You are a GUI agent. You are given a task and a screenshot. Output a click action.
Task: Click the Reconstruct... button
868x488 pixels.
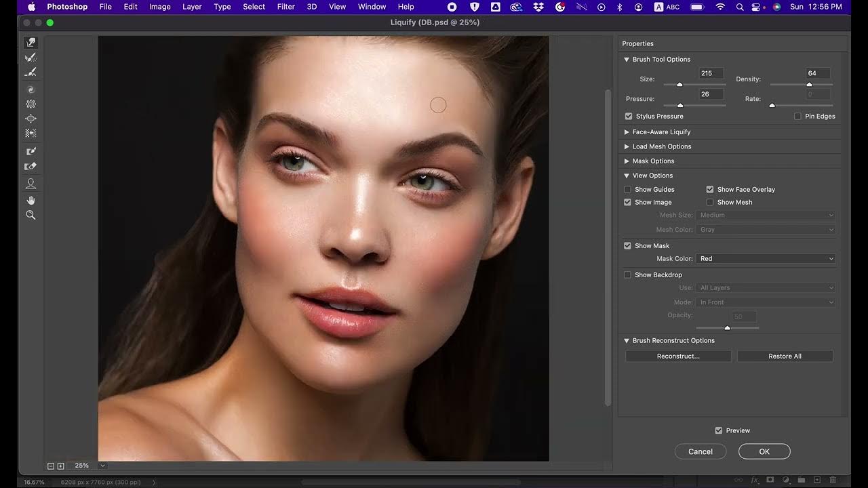678,357
